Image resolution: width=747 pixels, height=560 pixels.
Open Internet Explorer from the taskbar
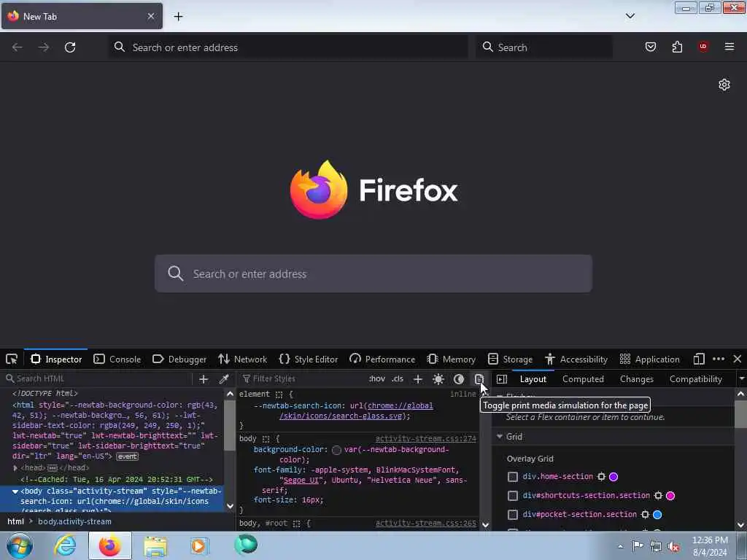click(65, 545)
